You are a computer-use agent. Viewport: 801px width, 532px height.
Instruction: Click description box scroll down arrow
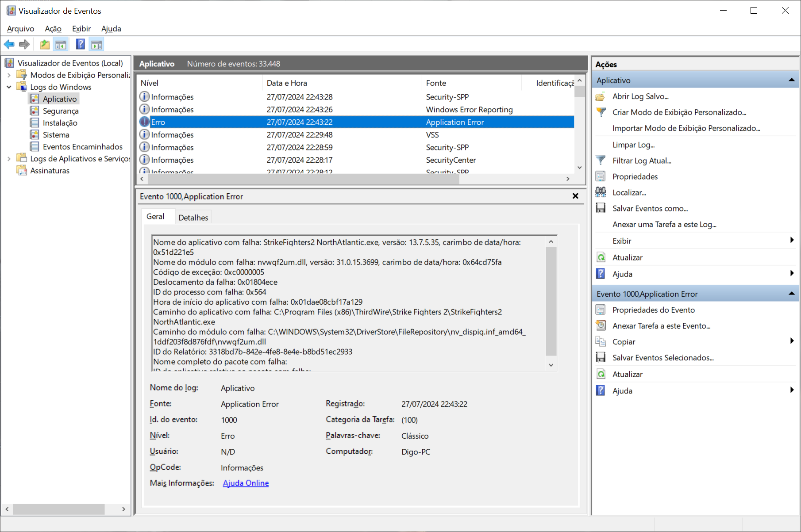pyautogui.click(x=551, y=365)
